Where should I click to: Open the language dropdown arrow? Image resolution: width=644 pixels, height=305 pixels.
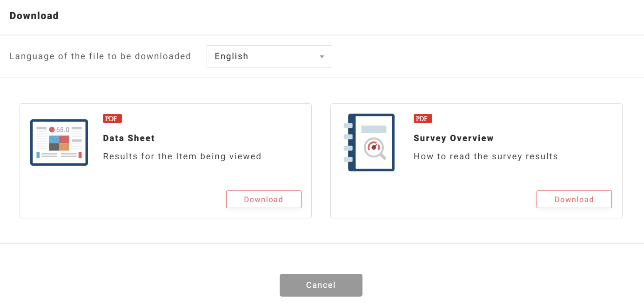[x=322, y=57]
